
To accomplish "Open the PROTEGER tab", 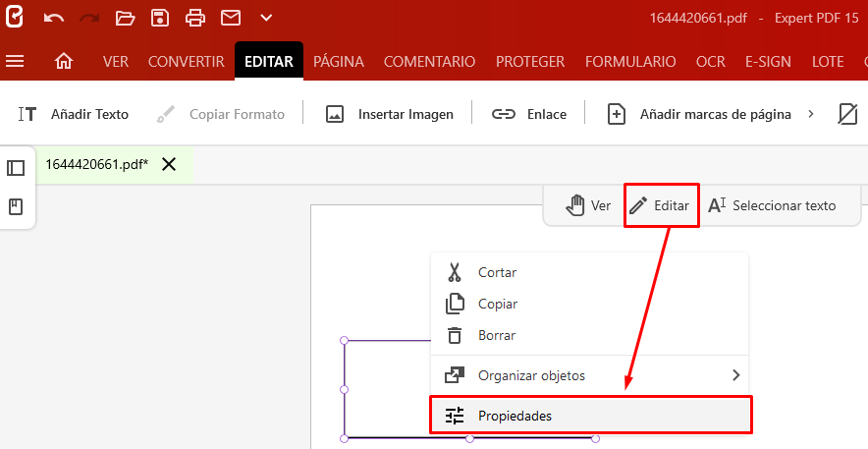I will tap(530, 62).
